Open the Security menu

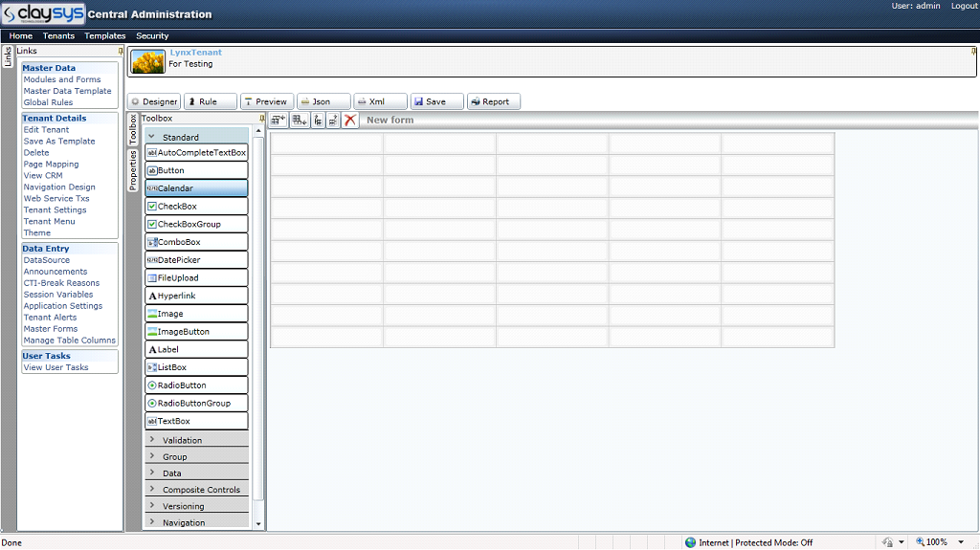click(152, 35)
